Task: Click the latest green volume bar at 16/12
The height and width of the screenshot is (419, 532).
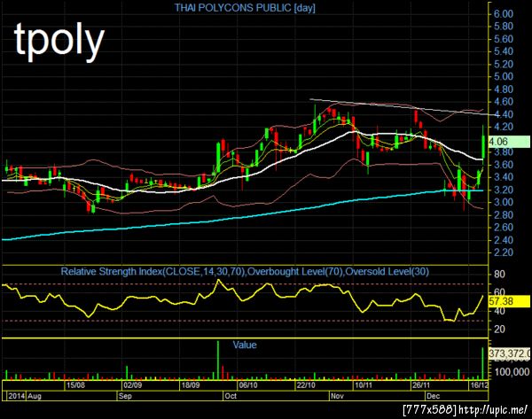Action: [x=483, y=363]
